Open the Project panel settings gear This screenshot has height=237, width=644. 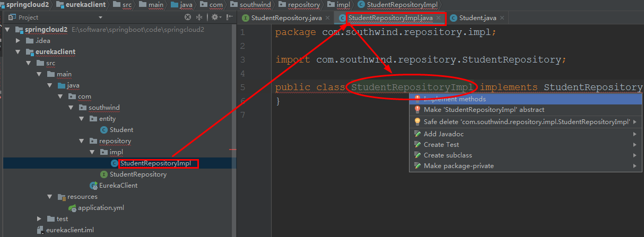point(215,17)
